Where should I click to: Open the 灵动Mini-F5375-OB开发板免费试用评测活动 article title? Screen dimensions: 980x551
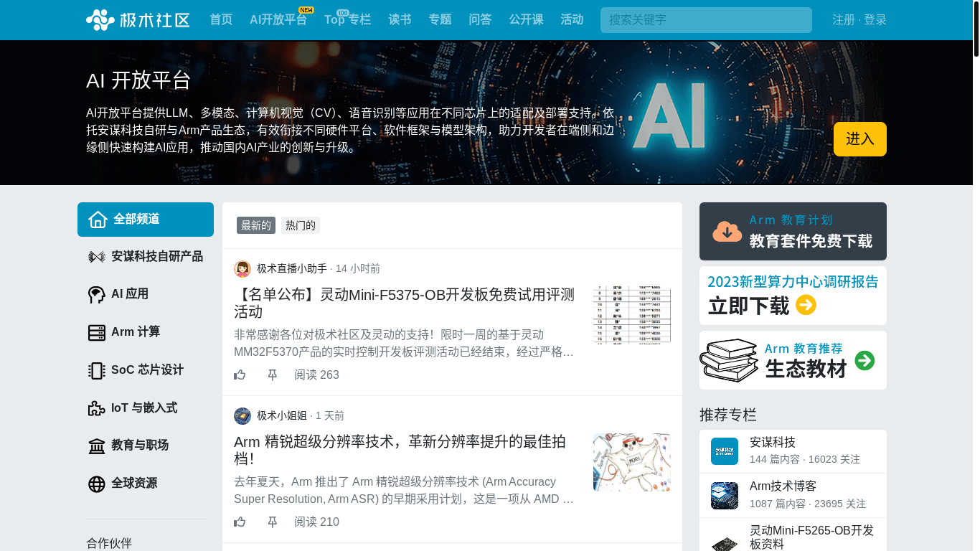click(x=405, y=303)
